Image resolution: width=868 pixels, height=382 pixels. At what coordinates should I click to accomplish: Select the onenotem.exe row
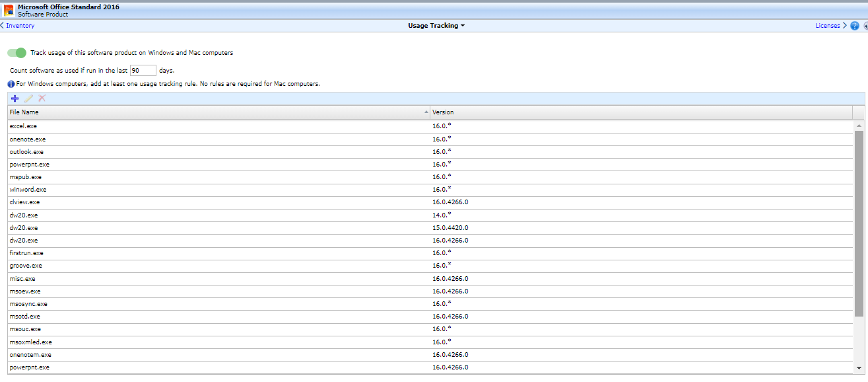pyautogui.click(x=430, y=355)
